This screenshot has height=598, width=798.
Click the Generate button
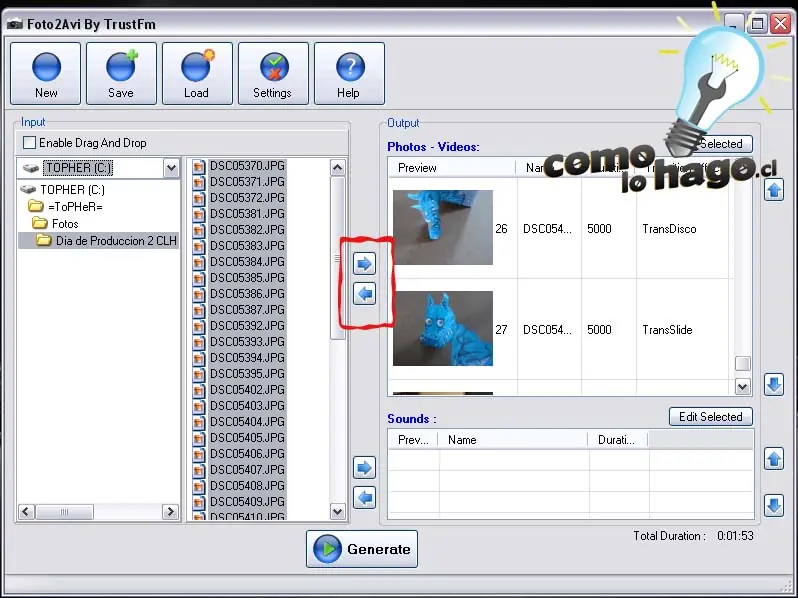point(362,549)
